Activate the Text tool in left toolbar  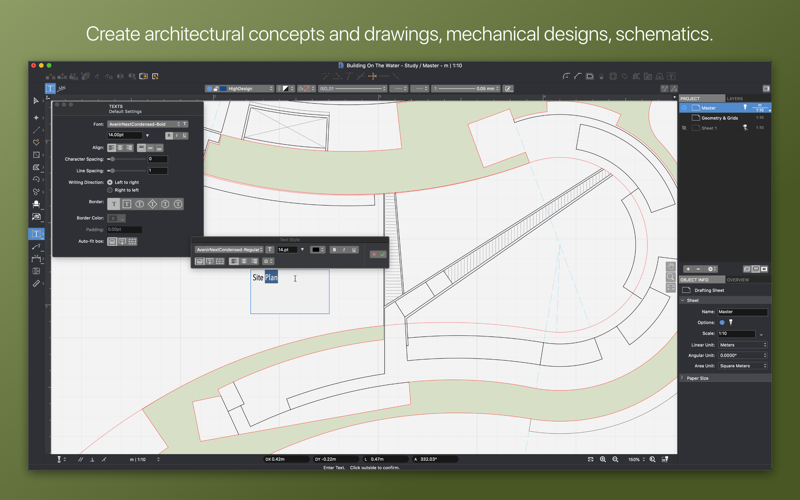(x=36, y=234)
